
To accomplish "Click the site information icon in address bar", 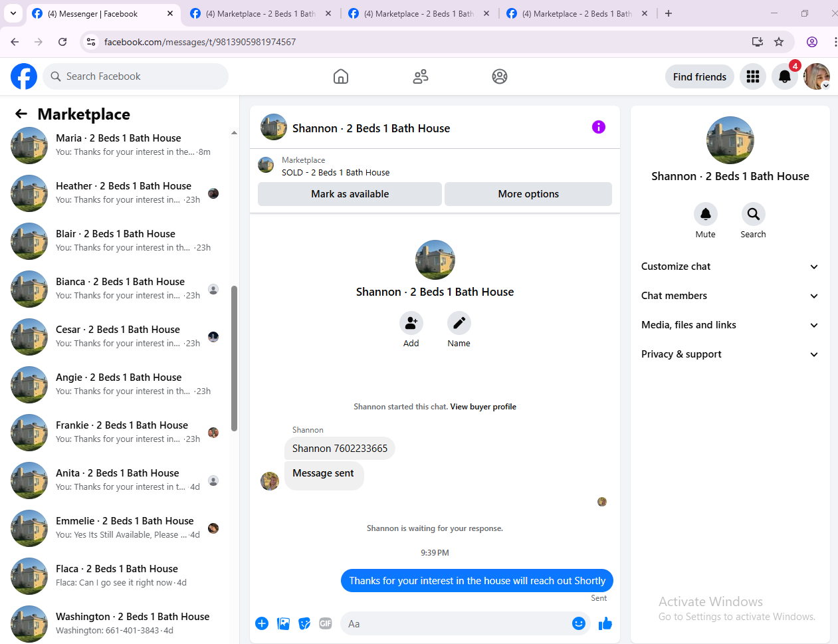I will 91,42.
